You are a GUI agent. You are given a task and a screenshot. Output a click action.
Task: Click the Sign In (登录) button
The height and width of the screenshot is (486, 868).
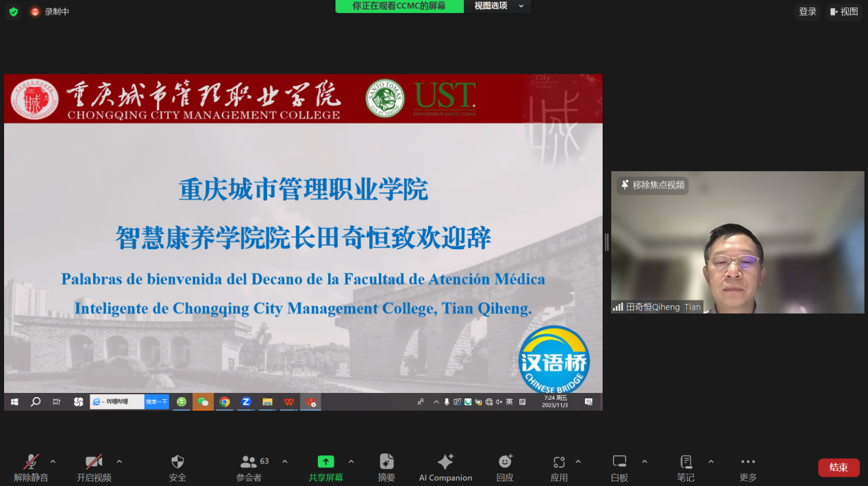pos(808,12)
